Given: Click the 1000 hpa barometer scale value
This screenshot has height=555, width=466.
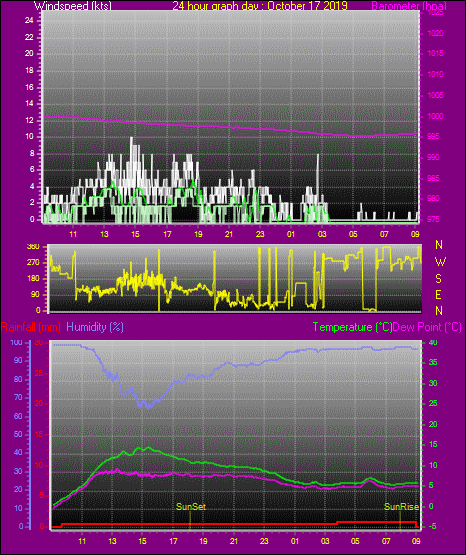Looking at the screenshot, I should click(435, 116).
